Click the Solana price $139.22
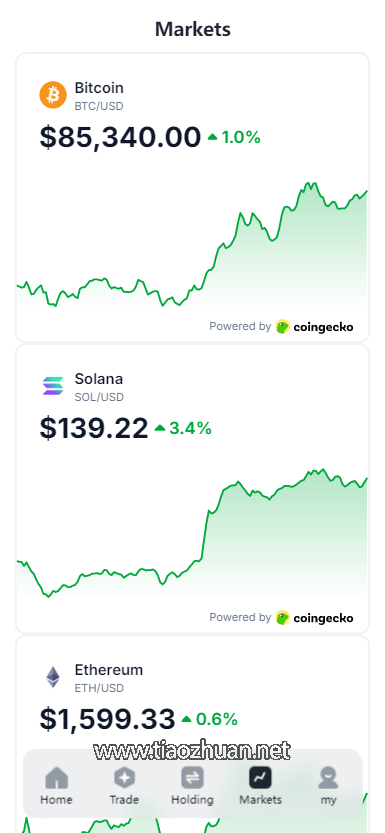 click(93, 428)
